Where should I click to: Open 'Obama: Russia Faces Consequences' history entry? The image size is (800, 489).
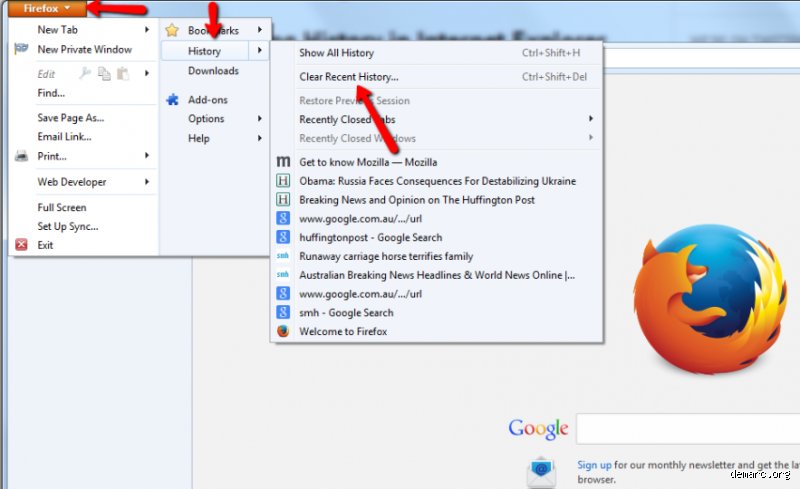[x=437, y=181]
